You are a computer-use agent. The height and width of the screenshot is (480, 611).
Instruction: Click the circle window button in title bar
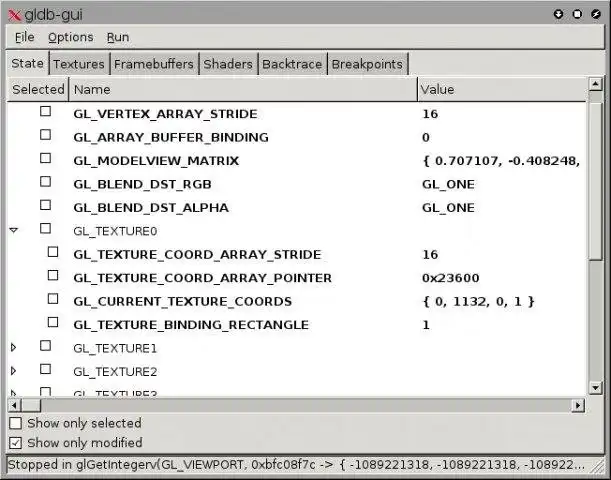point(577,14)
